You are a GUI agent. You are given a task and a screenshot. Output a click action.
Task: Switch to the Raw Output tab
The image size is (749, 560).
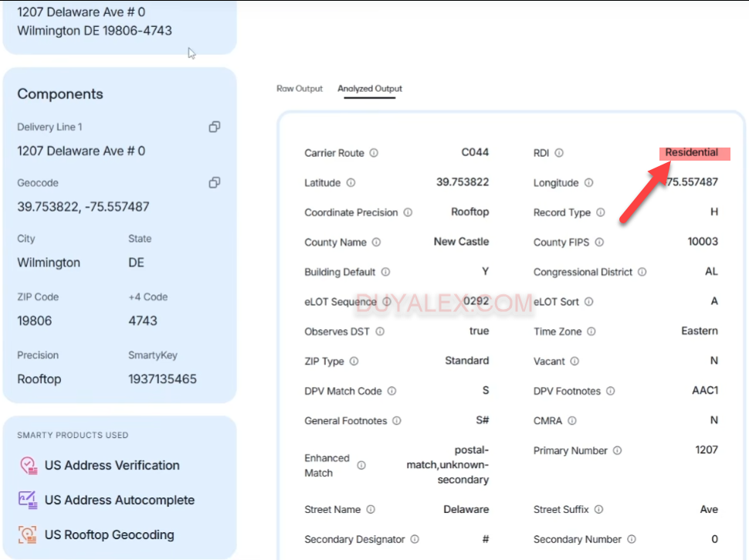pos(300,89)
